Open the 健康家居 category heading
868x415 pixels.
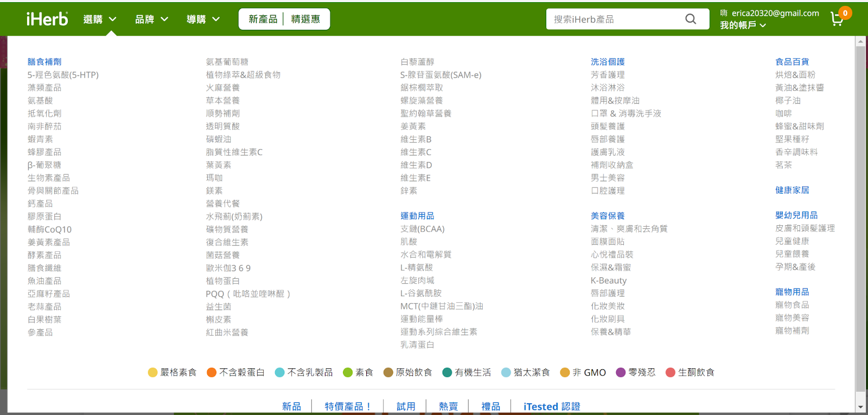[x=792, y=190]
